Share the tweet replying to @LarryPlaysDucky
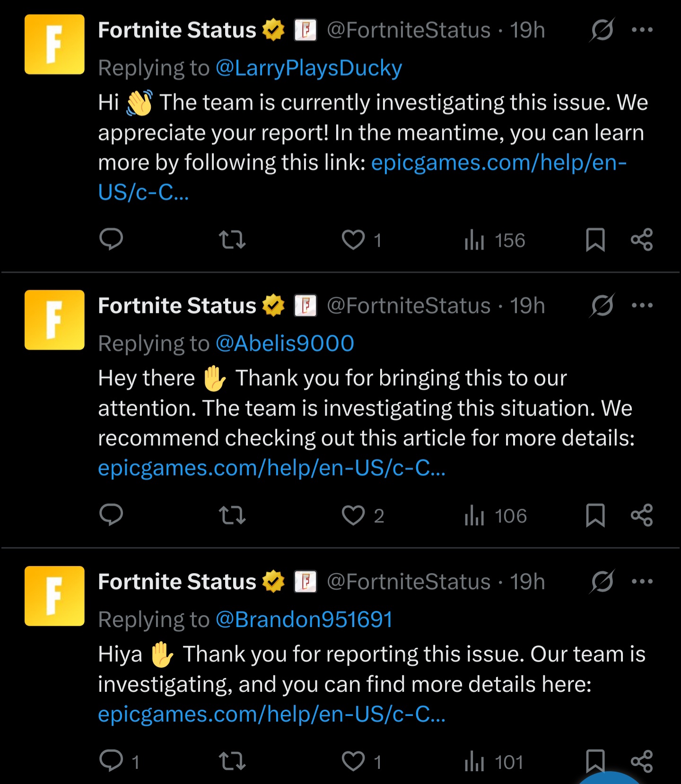 [642, 239]
